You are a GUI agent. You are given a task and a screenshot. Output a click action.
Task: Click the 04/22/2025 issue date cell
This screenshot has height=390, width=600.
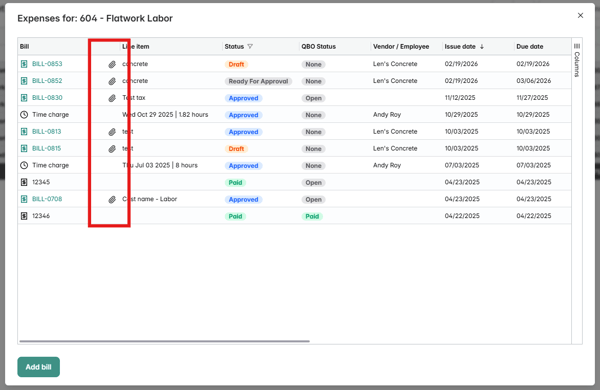click(462, 216)
